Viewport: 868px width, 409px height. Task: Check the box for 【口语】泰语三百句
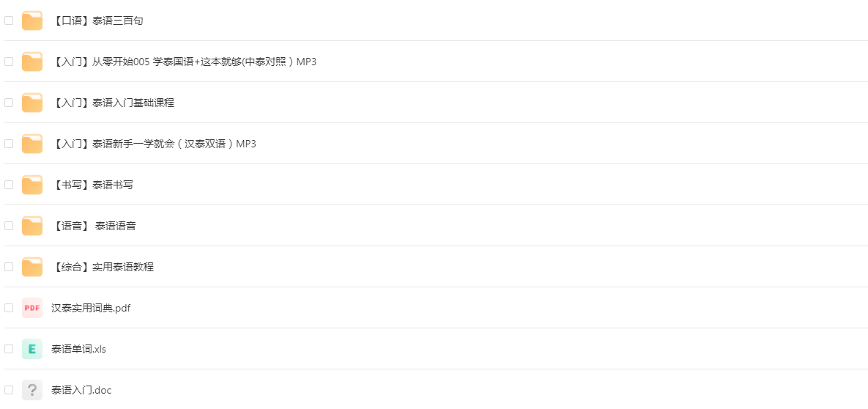9,21
